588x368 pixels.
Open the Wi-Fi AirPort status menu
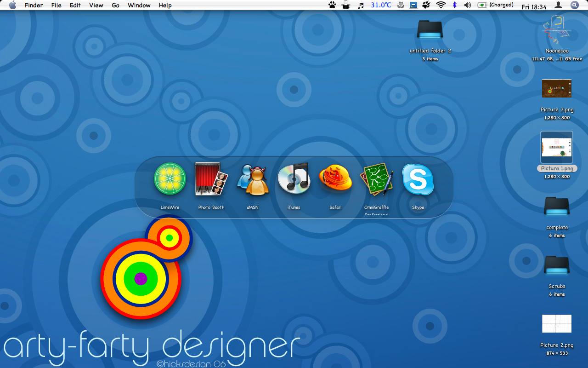(x=441, y=5)
